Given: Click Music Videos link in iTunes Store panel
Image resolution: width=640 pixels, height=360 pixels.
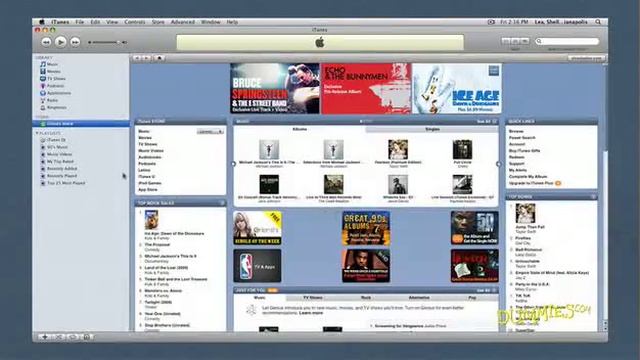Looking at the screenshot, I should (x=151, y=151).
